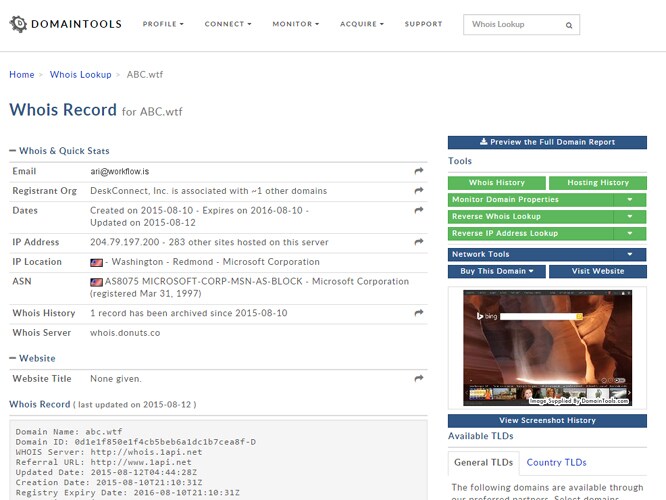666x500 pixels.
Task: Go to the Home breadcrumb link
Action: pos(22,75)
